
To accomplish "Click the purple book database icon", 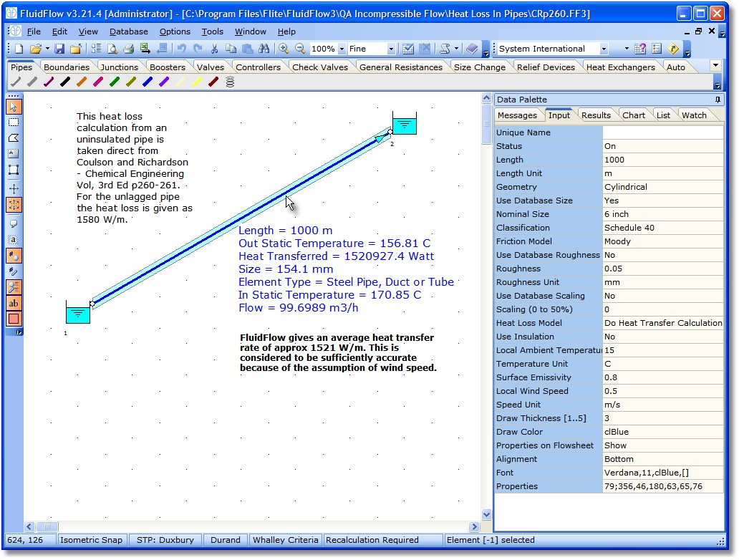I will 472,49.
